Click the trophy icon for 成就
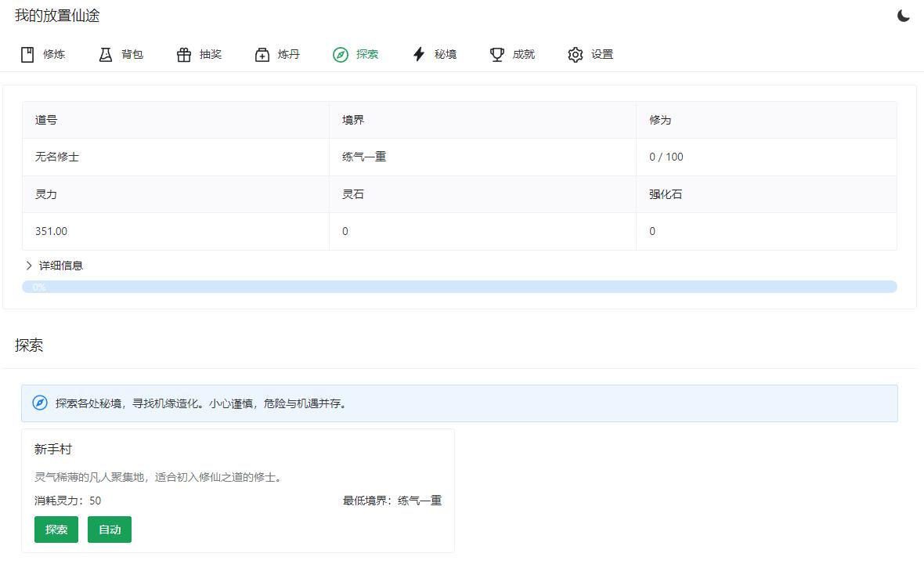This screenshot has height=582, width=924. click(x=497, y=54)
